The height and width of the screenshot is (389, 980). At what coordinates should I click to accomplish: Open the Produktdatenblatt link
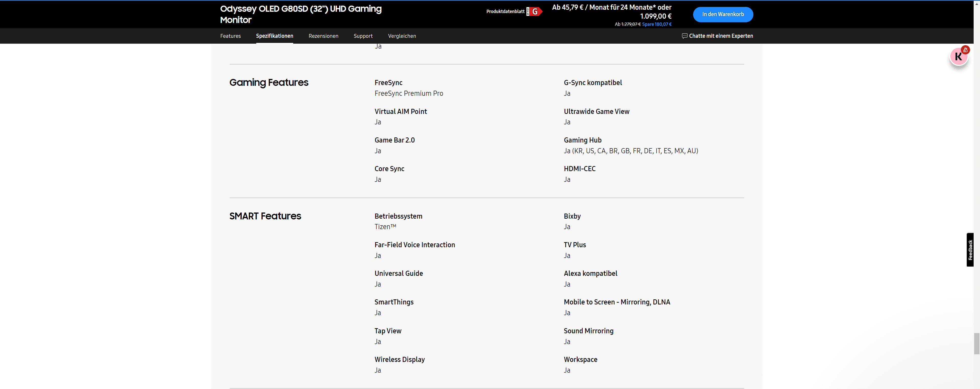(x=505, y=11)
